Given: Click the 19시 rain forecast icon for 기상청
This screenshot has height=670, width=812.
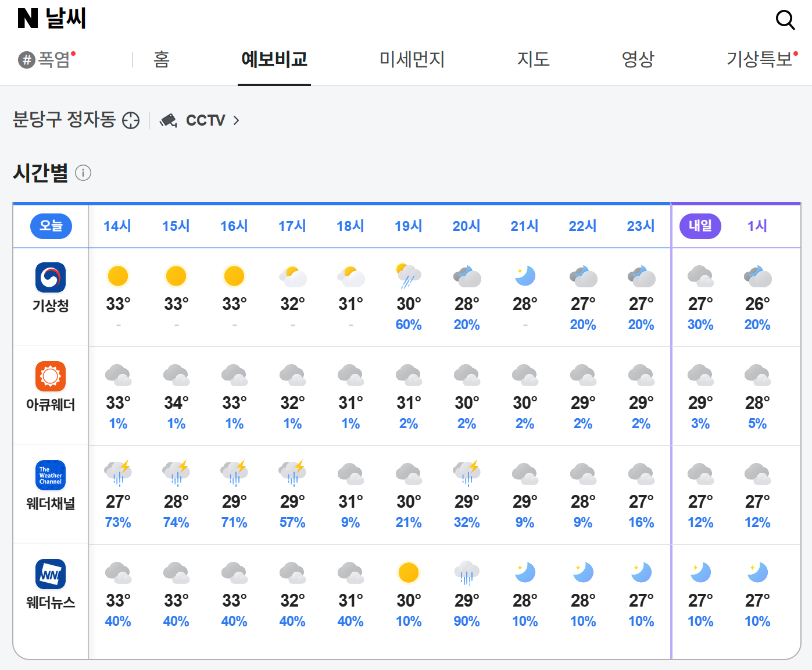Looking at the screenshot, I should pos(409,275).
